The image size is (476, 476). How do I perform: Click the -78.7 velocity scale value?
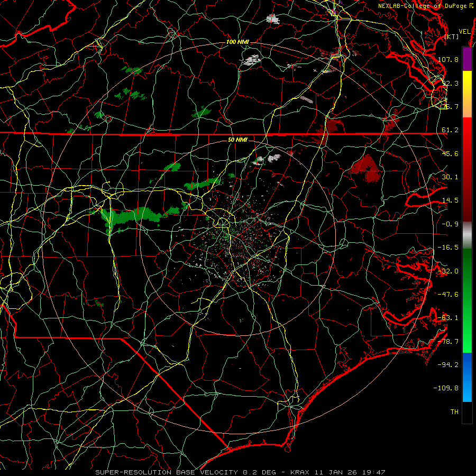coord(448,342)
